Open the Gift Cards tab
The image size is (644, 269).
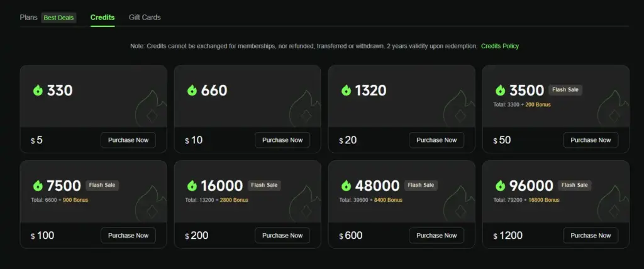[x=145, y=18]
